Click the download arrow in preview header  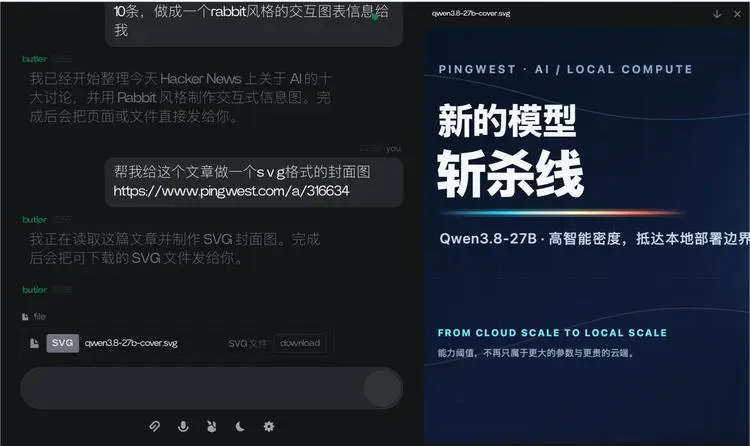pyautogui.click(x=717, y=14)
